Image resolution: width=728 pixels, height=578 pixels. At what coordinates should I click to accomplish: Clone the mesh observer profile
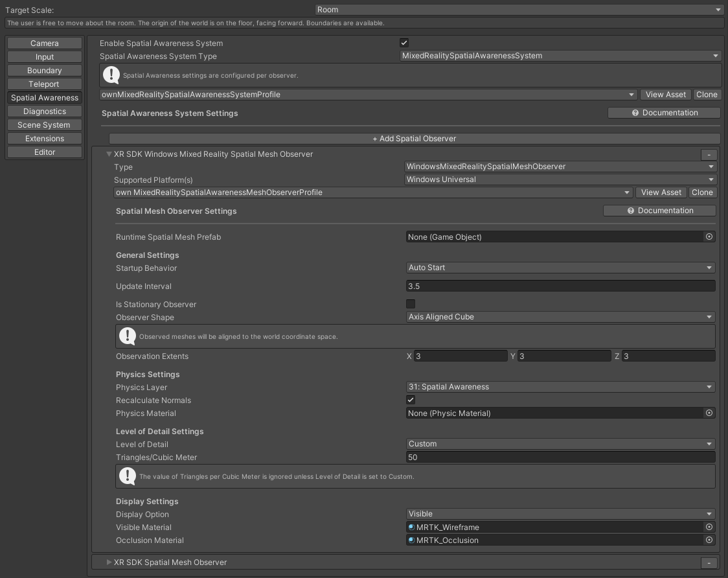click(702, 192)
